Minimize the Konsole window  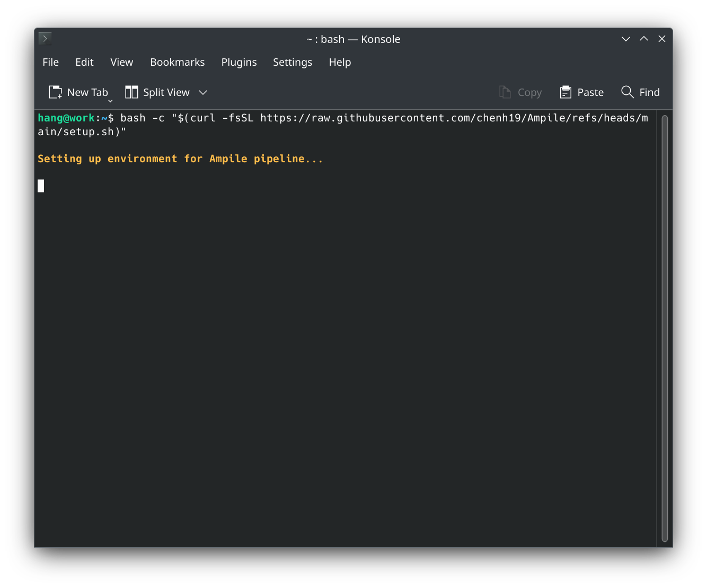[626, 39]
